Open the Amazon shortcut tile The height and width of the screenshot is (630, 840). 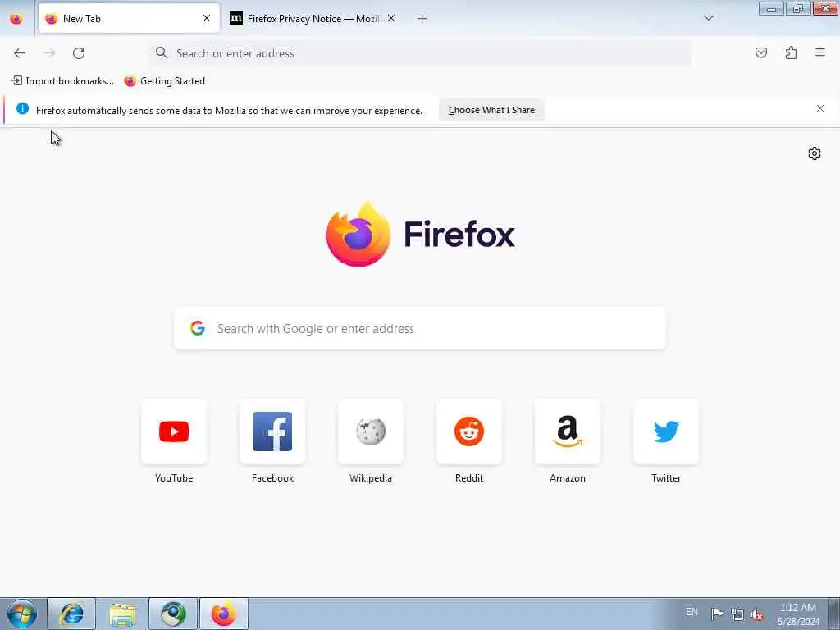(568, 431)
